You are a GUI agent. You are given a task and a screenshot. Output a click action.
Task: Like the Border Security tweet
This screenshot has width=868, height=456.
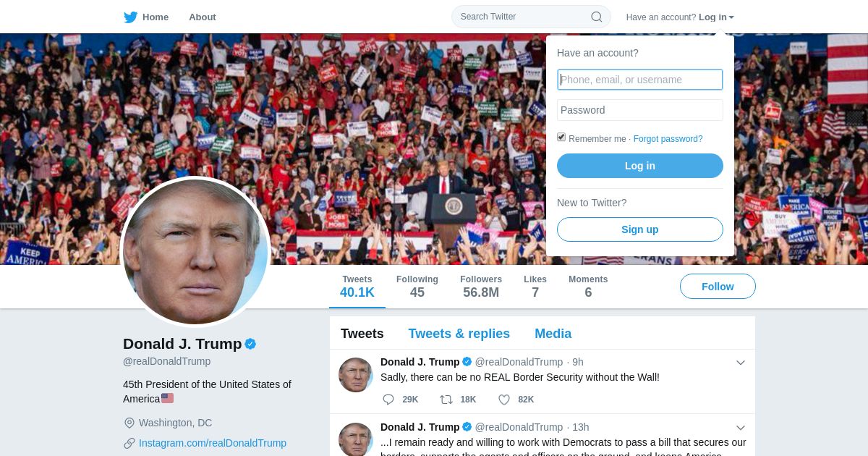tap(504, 400)
